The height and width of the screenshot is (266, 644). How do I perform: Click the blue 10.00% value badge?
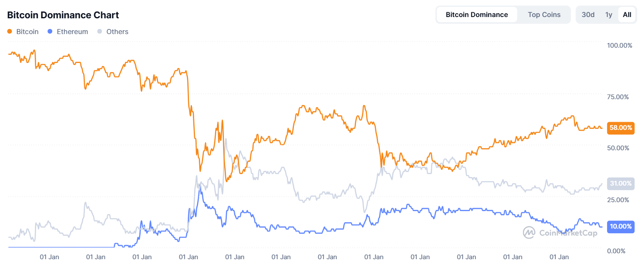pyautogui.click(x=621, y=227)
